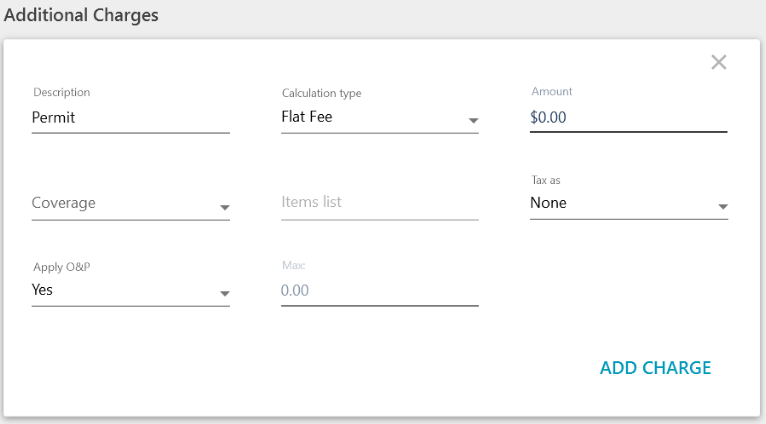766x424 pixels.
Task: Click the Calculation type label
Action: pos(321,93)
